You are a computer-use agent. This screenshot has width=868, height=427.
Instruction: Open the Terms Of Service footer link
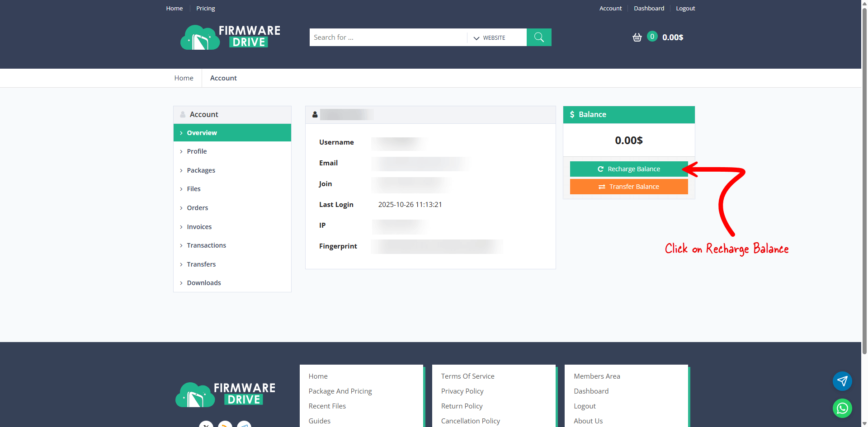click(x=467, y=376)
